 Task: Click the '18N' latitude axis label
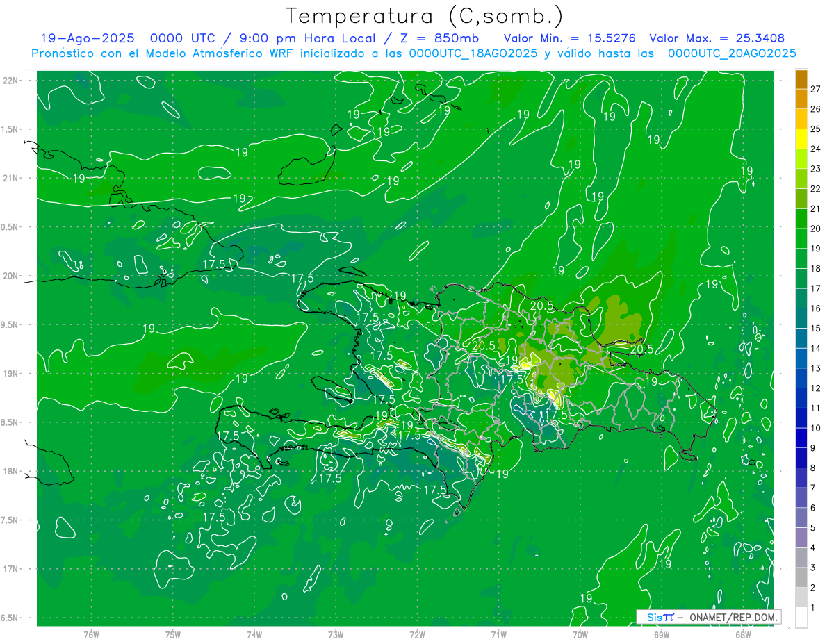tap(10, 471)
